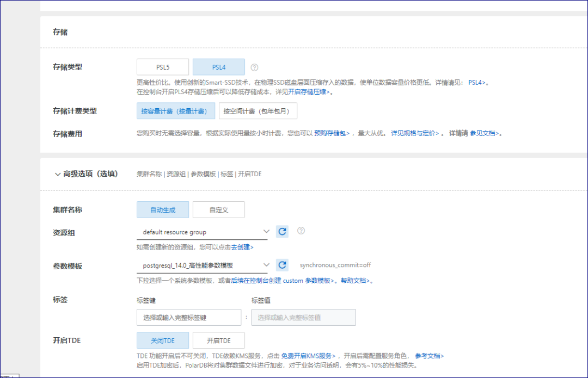The height and width of the screenshot is (378, 588).
Task: Refresh the parameter template list
Action: tap(282, 265)
